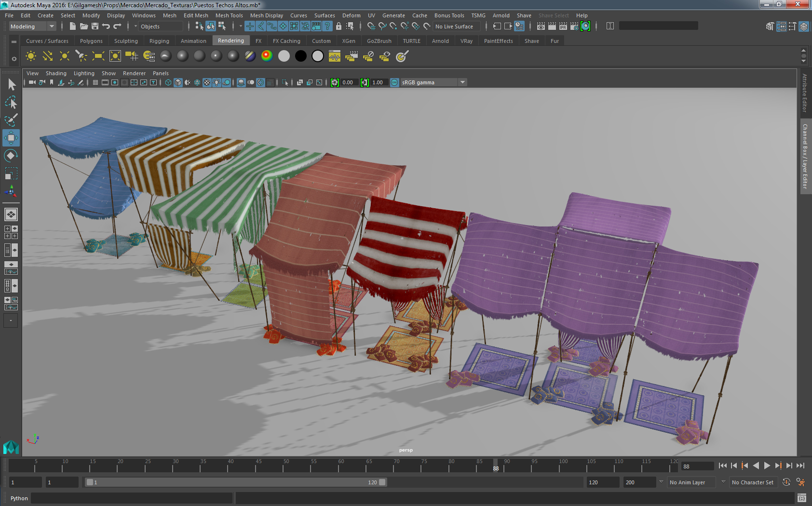Switch to the Polygons shelf tab
The height and width of the screenshot is (506, 812).
coord(91,41)
